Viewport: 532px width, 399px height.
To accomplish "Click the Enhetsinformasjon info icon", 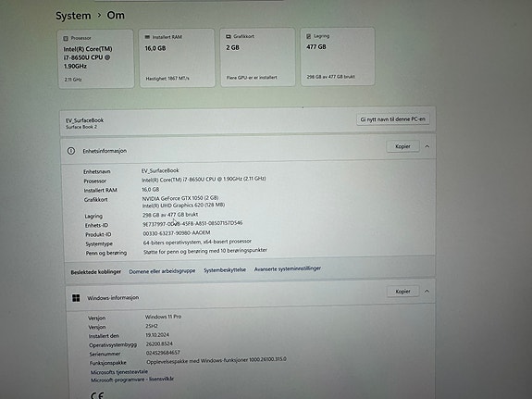I will (71, 151).
